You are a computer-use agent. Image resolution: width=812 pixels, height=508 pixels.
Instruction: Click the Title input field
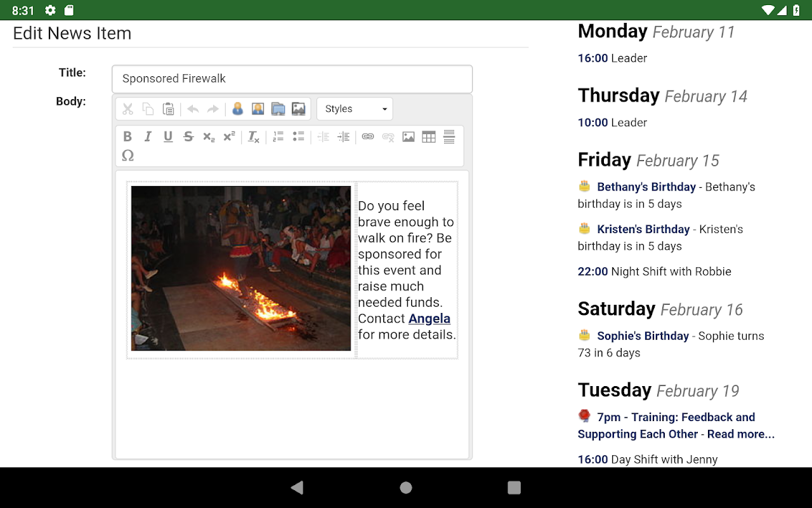coord(292,79)
